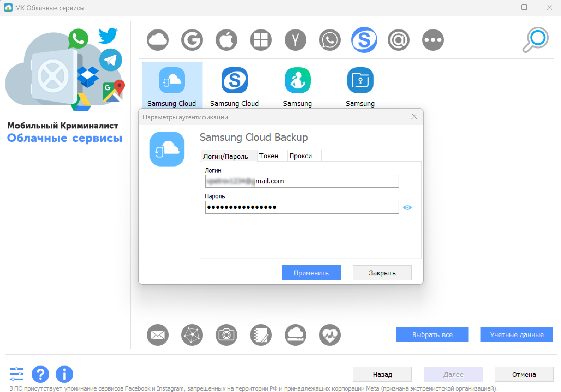Open the email (@) services category
Image resolution: width=561 pixels, height=392 pixels.
point(399,40)
